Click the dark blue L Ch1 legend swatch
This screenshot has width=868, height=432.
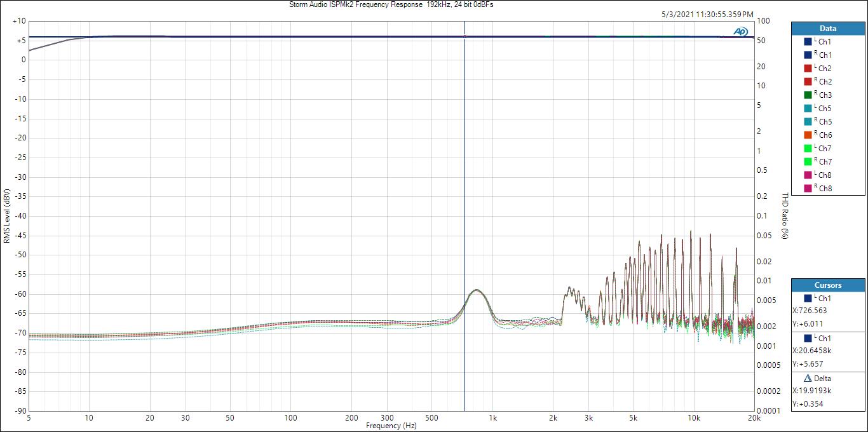point(808,41)
